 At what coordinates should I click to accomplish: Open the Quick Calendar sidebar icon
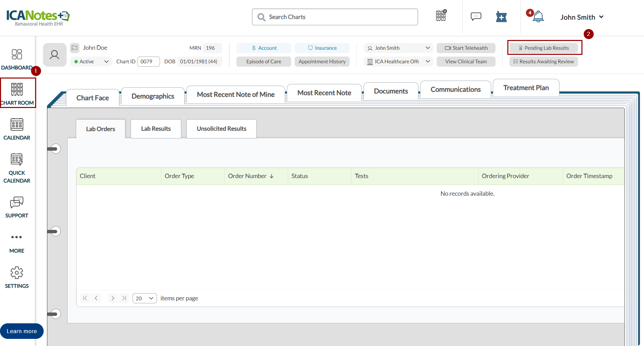coord(17,159)
